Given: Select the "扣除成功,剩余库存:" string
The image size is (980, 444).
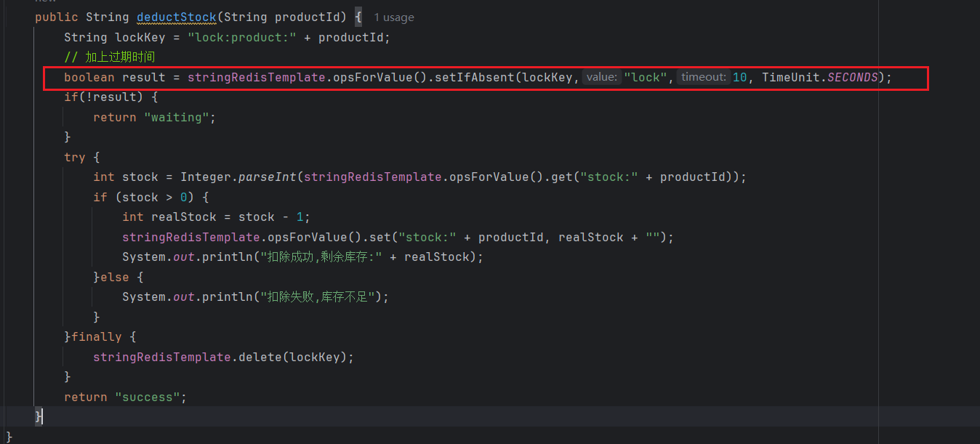Looking at the screenshot, I should point(322,257).
